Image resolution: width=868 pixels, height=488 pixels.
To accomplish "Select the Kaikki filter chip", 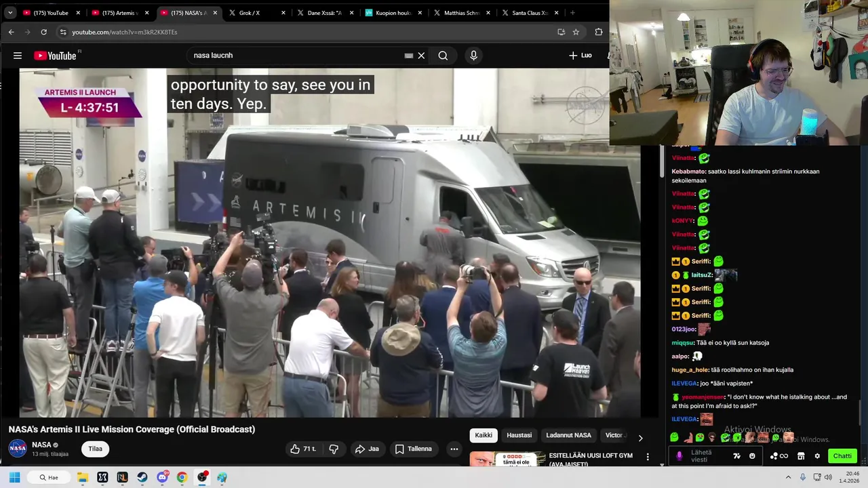I will (484, 435).
